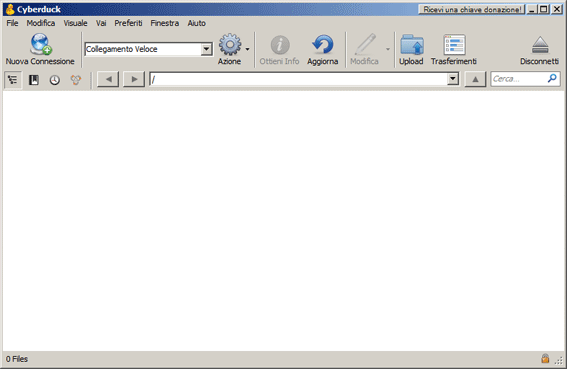Minimize the Cyberduck window
The width and height of the screenshot is (567, 369).
pyautogui.click(x=532, y=9)
